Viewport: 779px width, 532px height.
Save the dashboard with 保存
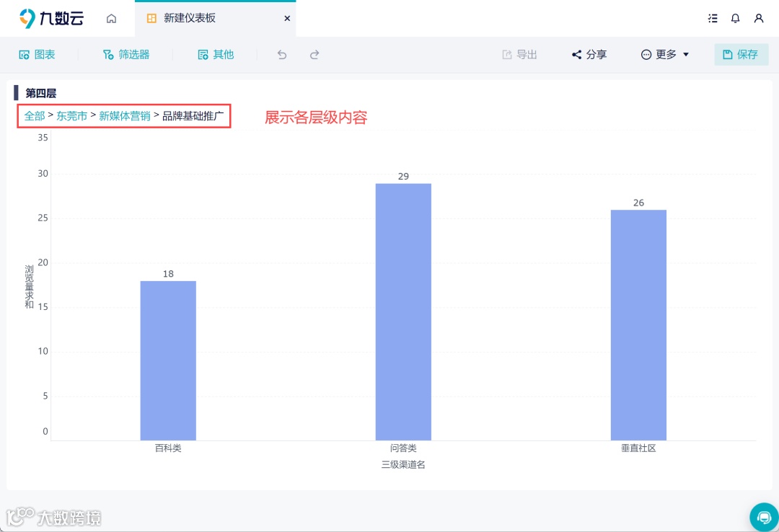tap(741, 54)
